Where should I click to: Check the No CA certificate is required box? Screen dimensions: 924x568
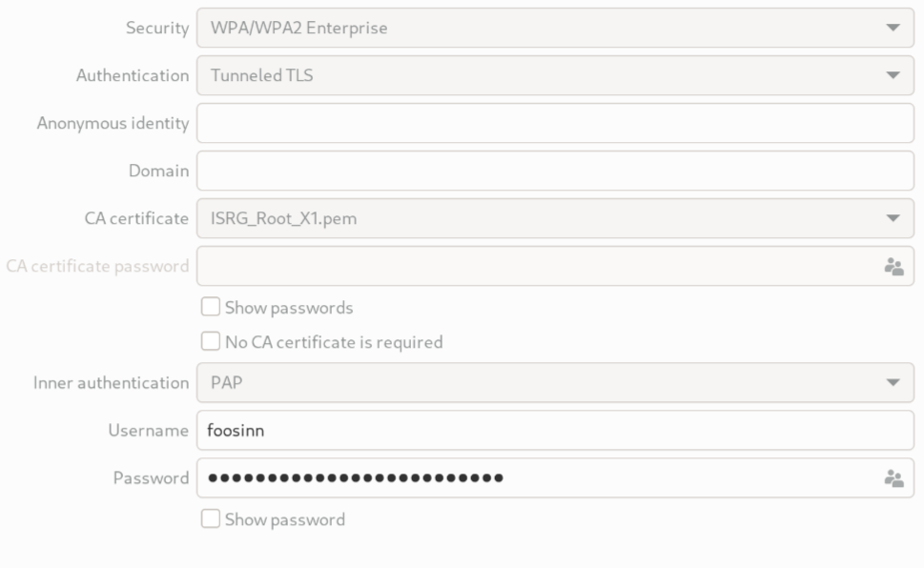(x=210, y=341)
